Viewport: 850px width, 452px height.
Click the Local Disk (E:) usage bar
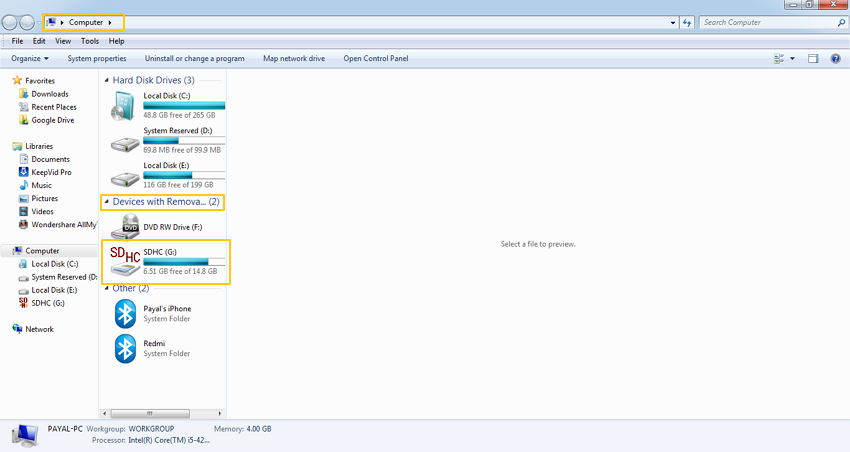[x=184, y=175]
